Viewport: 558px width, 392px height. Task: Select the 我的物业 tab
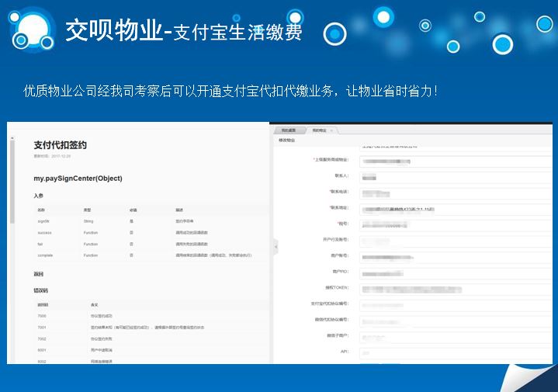[318, 130]
